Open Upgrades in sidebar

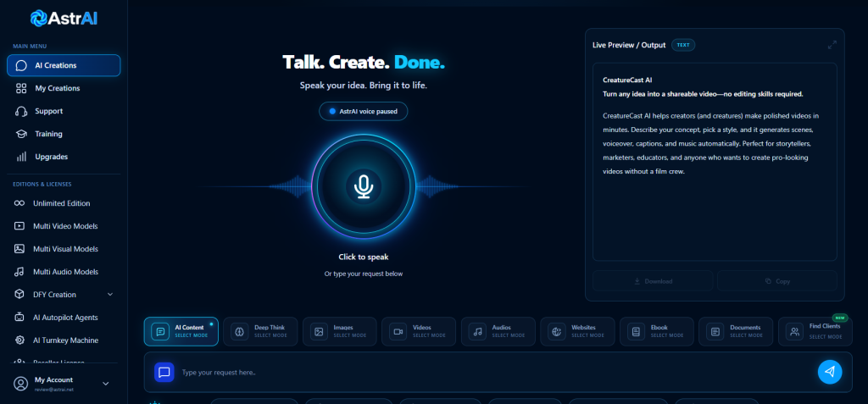coord(64,157)
